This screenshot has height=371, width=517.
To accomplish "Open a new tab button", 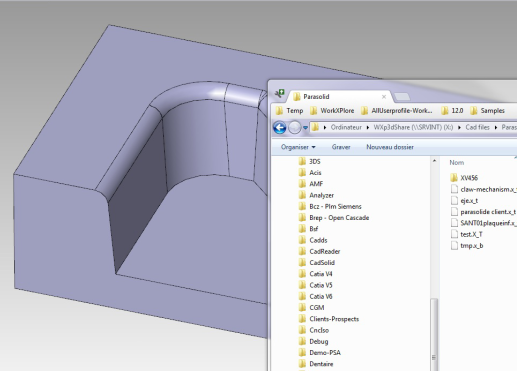I will [402, 97].
